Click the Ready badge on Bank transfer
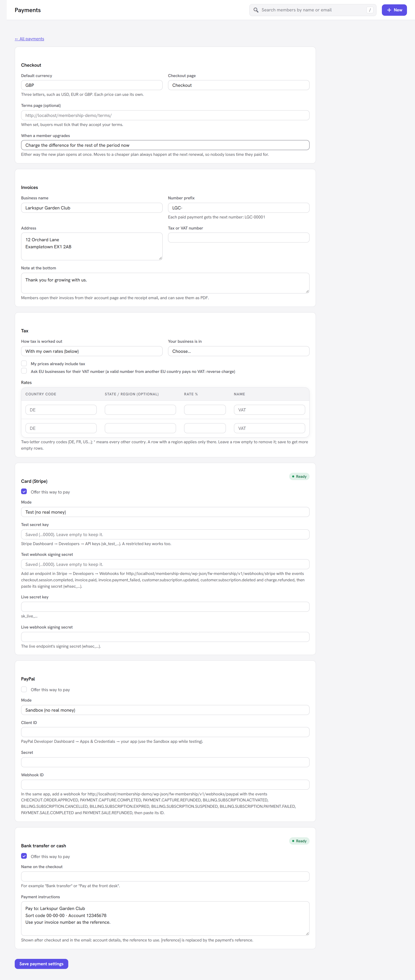Image resolution: width=415 pixels, height=980 pixels. tap(300, 841)
